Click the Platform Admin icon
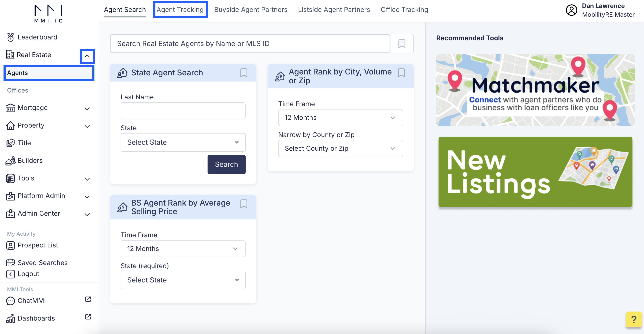The width and height of the screenshot is (644, 334). coord(10,196)
